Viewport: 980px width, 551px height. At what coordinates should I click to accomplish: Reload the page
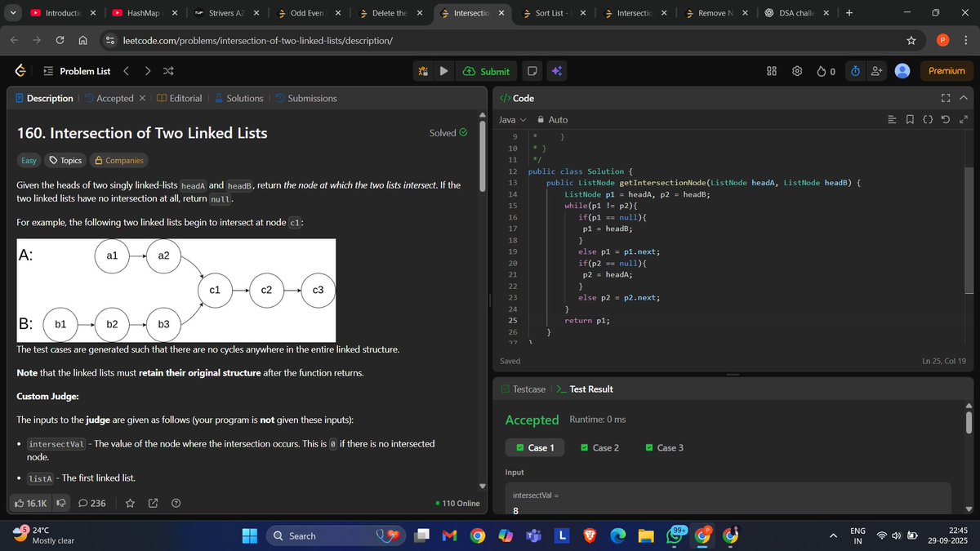(x=60, y=40)
